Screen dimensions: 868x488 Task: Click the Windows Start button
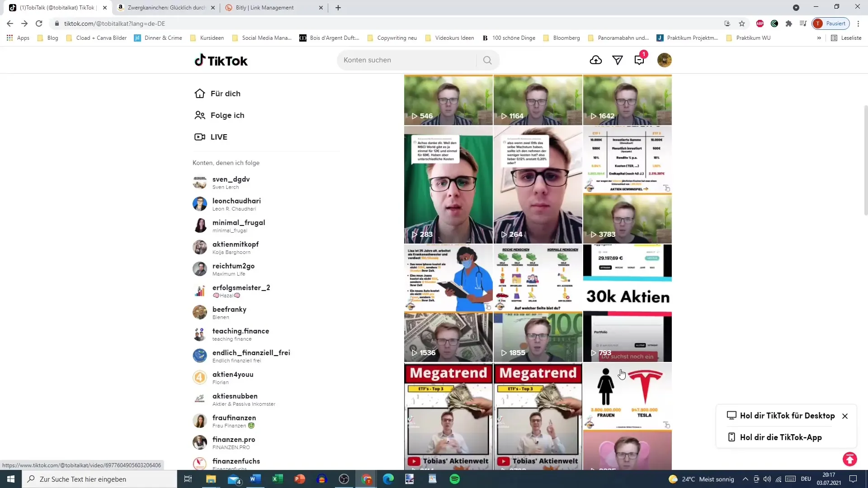[11, 479]
